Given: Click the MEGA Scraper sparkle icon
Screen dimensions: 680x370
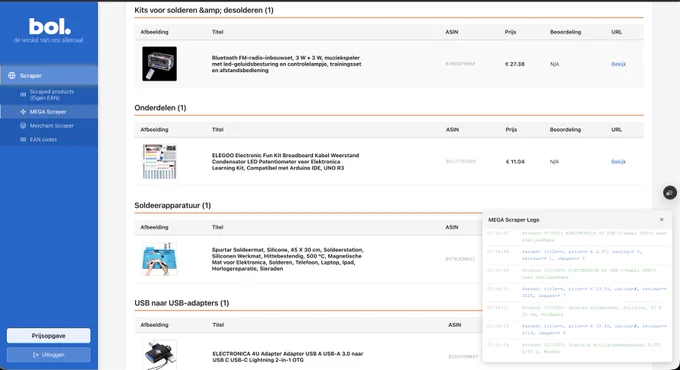Looking at the screenshot, I should (23, 111).
